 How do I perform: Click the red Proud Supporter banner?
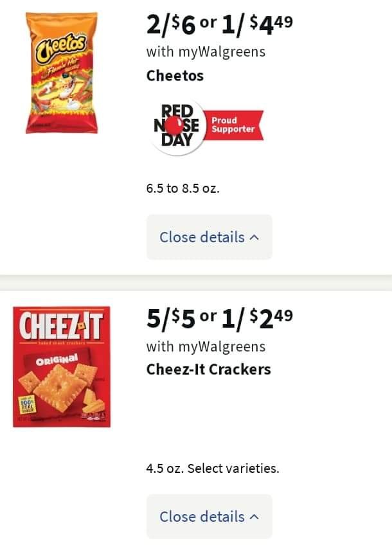[x=234, y=125]
